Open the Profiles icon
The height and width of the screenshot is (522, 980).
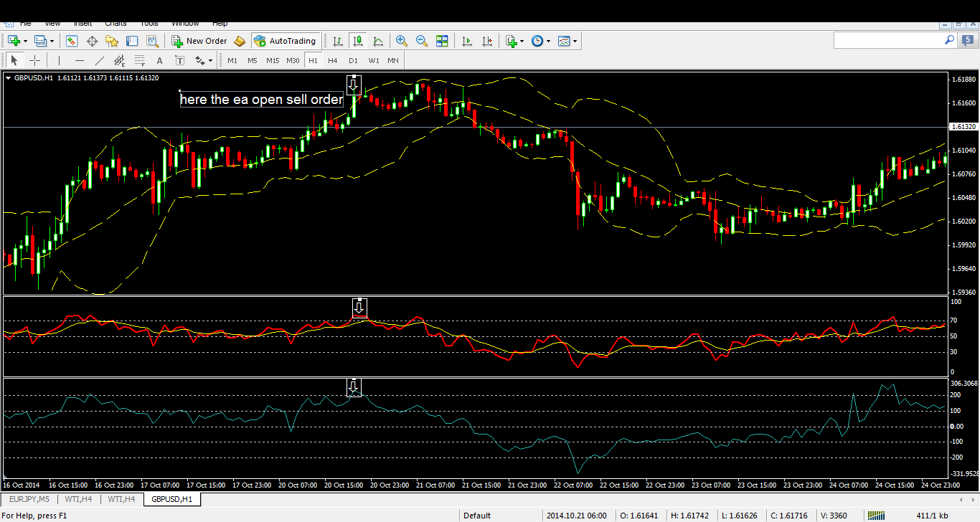(40, 41)
